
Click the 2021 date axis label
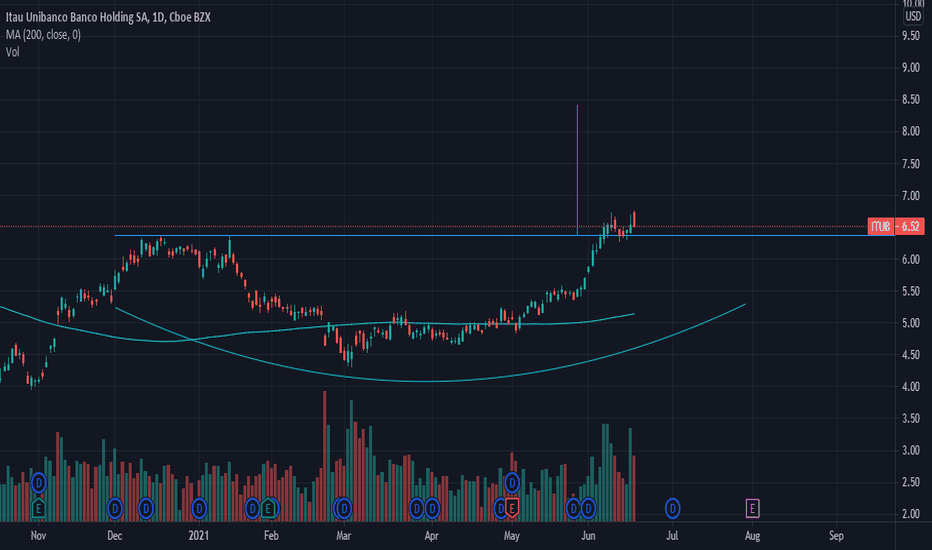199,536
